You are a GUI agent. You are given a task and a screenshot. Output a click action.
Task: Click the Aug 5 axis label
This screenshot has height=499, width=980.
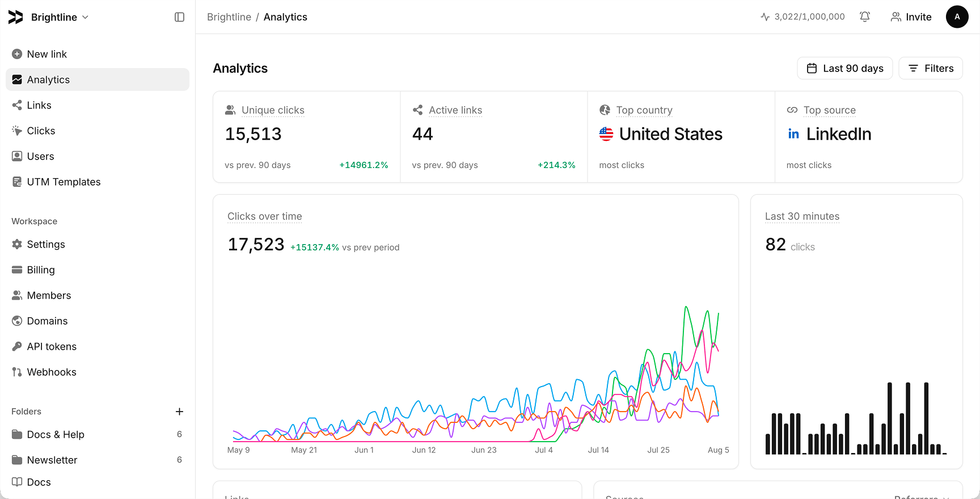coord(719,450)
